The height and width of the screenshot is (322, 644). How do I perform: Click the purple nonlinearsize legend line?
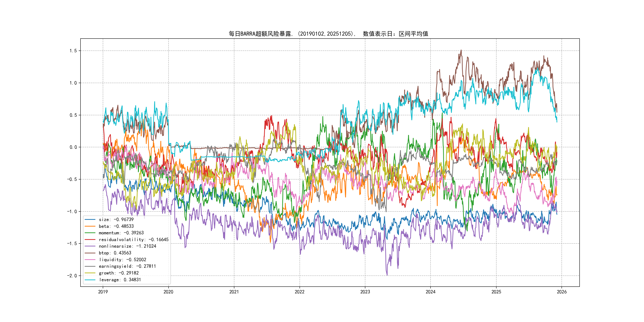pyautogui.click(x=90, y=246)
